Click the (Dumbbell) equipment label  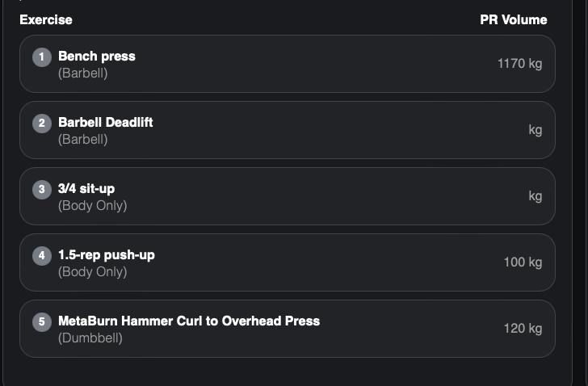click(x=90, y=338)
